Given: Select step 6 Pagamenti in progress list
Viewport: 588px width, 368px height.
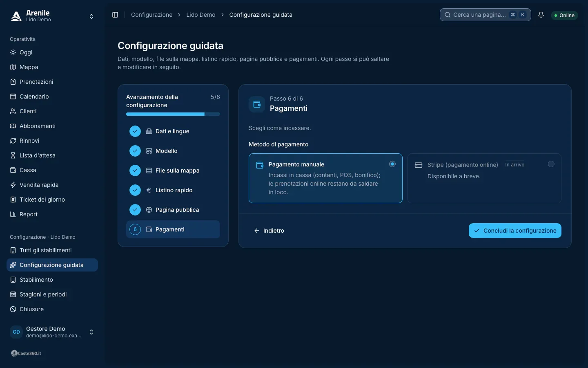Looking at the screenshot, I should 173,229.
